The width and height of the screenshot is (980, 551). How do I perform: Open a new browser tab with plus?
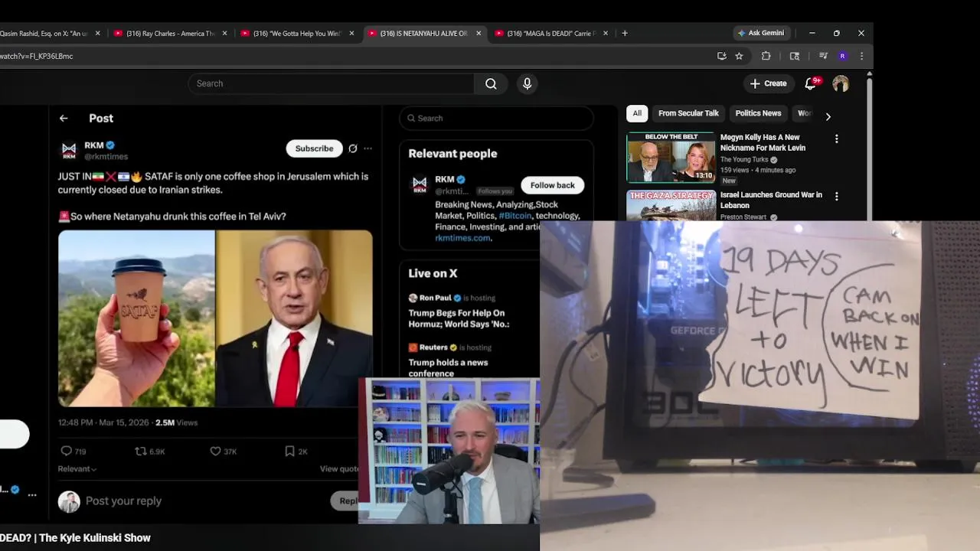point(625,33)
